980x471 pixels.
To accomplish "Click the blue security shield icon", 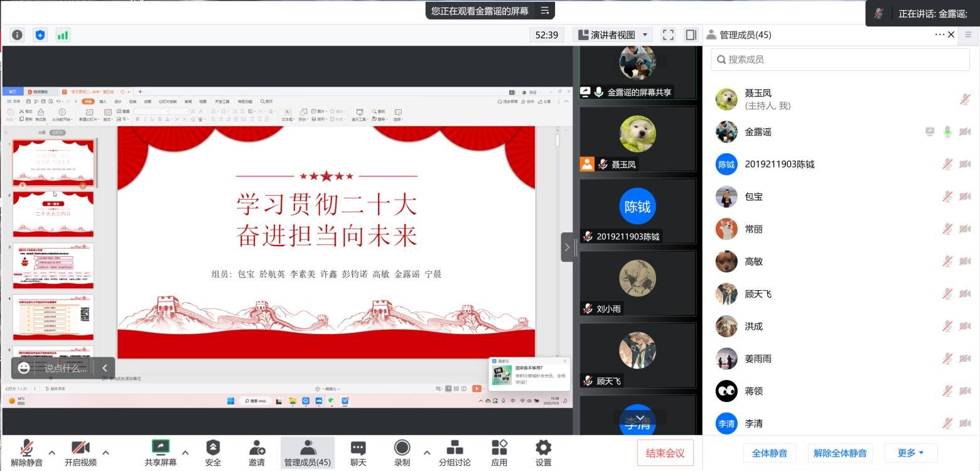I will (40, 35).
